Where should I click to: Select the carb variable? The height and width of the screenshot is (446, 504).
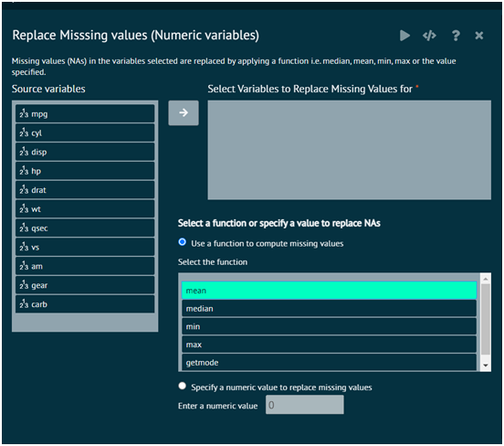point(85,304)
